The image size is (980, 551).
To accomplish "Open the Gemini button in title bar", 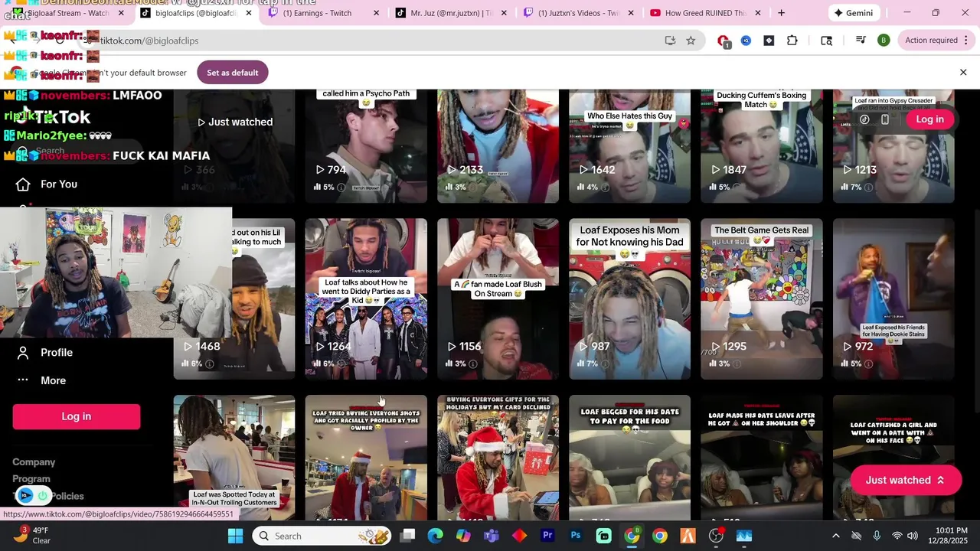I will (854, 13).
